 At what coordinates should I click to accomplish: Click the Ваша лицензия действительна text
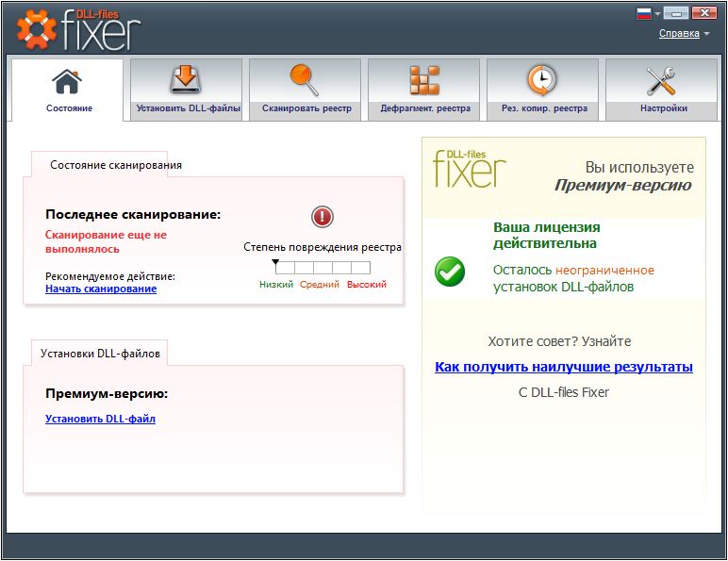(x=546, y=236)
